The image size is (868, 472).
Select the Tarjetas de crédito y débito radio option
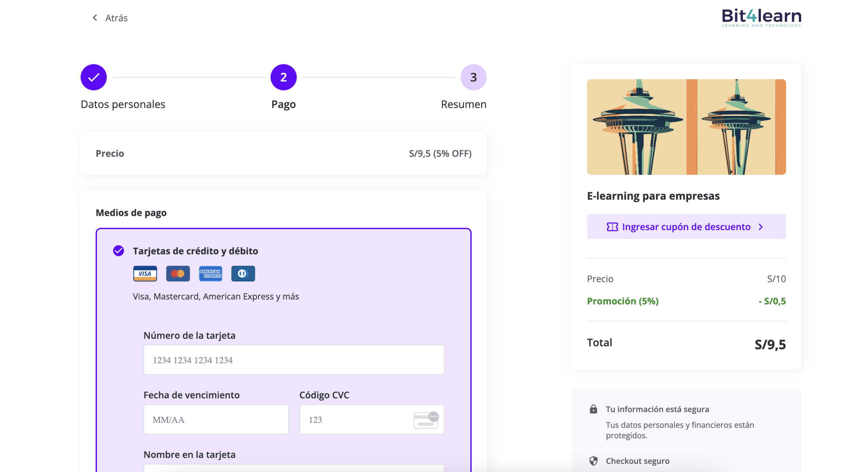[118, 251]
